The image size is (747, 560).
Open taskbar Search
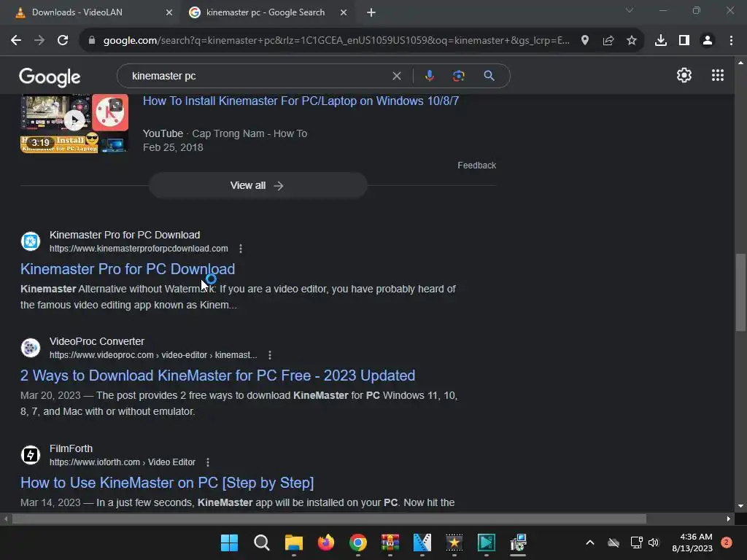[x=262, y=542]
